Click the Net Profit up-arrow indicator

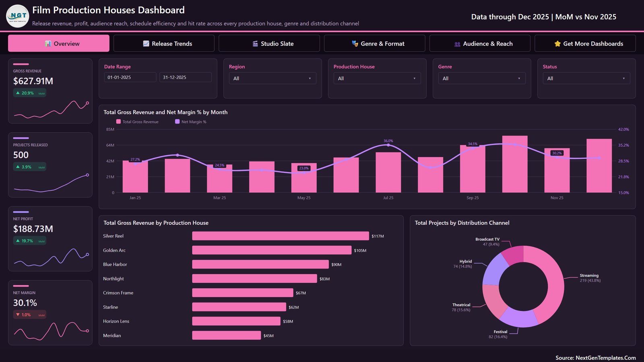pos(18,241)
